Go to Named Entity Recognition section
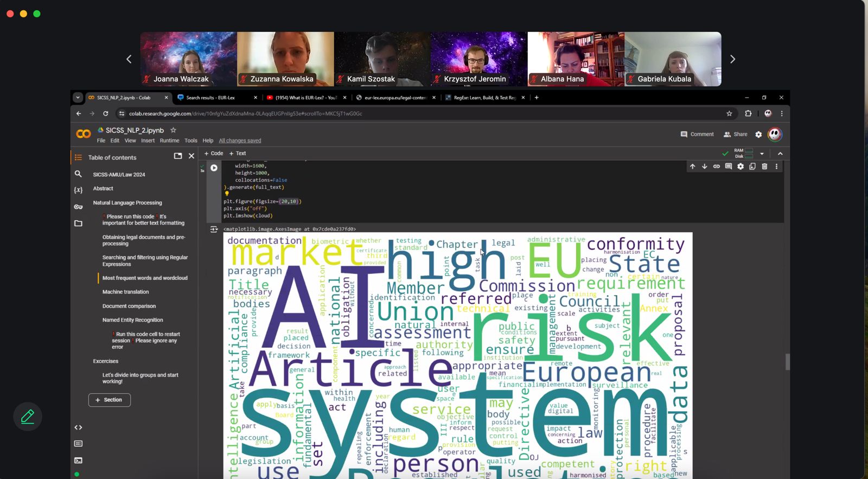Screen dimensions: 868x479 point(132,320)
